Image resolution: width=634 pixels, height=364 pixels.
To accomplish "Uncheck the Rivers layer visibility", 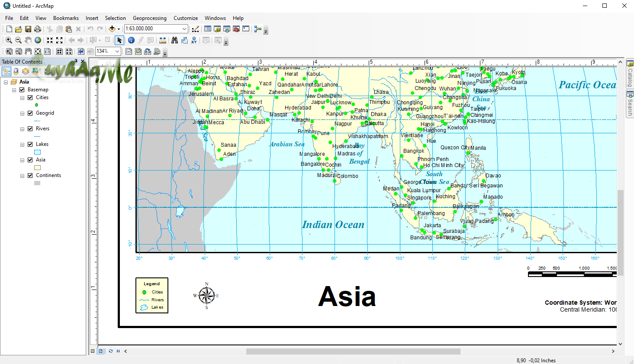I will click(x=30, y=129).
